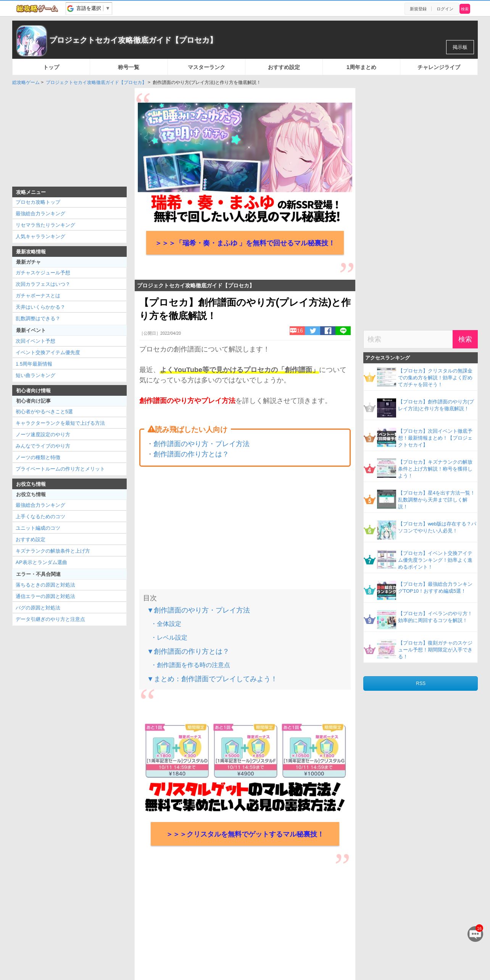
Task: Click the blue RSS button
Action: point(421,683)
